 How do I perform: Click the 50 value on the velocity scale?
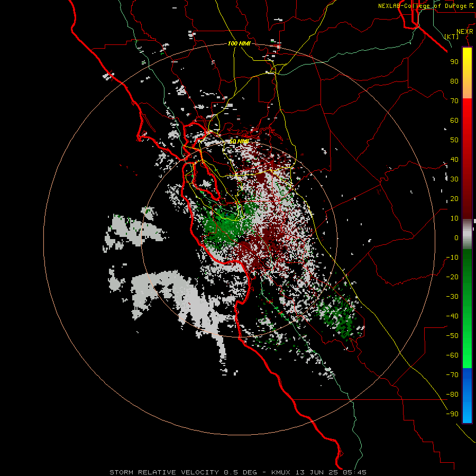[454, 140]
